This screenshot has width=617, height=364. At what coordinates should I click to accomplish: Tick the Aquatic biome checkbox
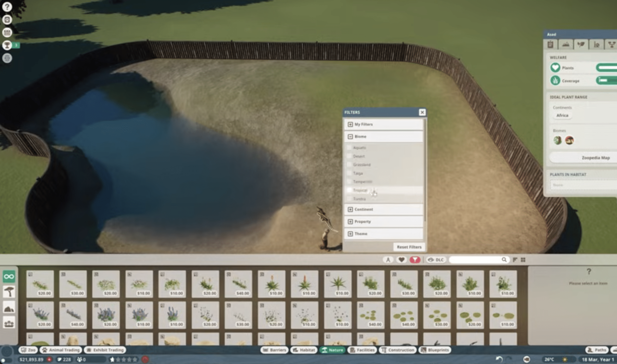pos(349,147)
